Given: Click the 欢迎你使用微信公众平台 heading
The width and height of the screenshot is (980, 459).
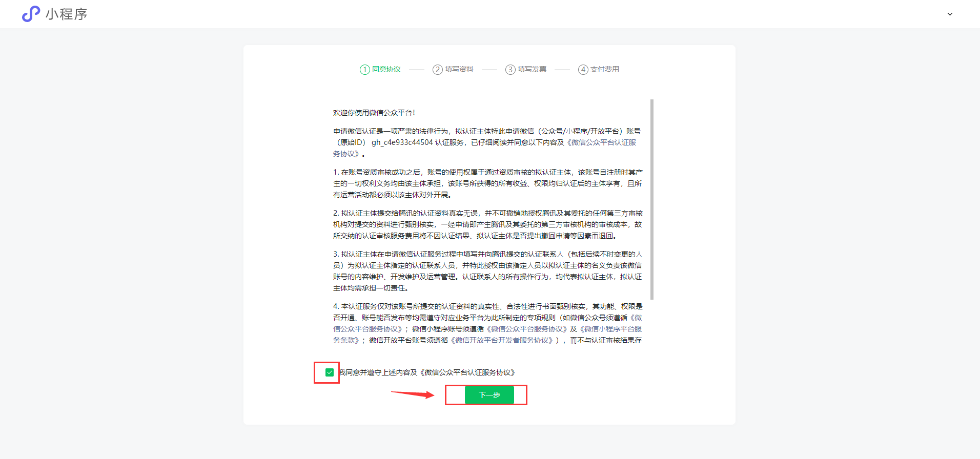Looking at the screenshot, I should coord(374,113).
